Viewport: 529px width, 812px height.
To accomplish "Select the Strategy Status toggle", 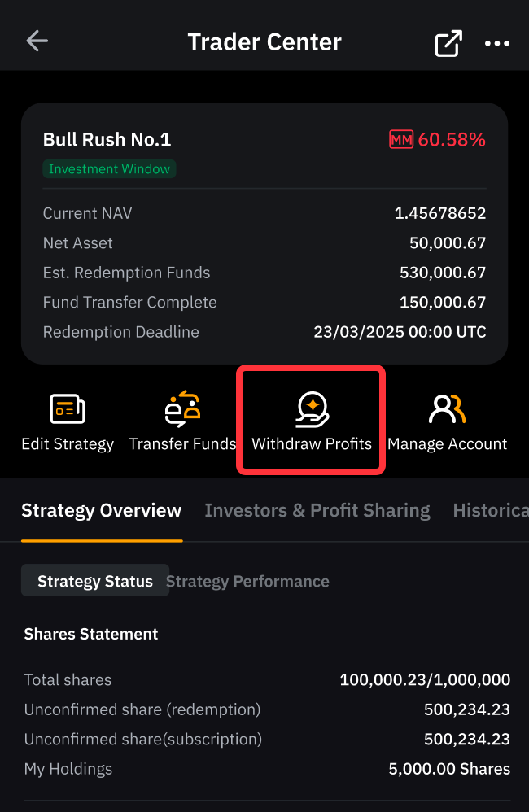I will click(95, 580).
